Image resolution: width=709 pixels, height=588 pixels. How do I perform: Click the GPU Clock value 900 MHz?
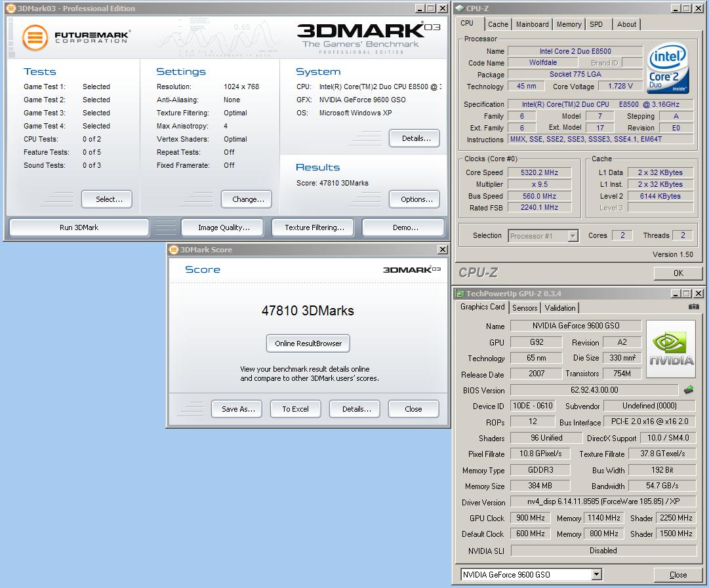tap(531, 518)
